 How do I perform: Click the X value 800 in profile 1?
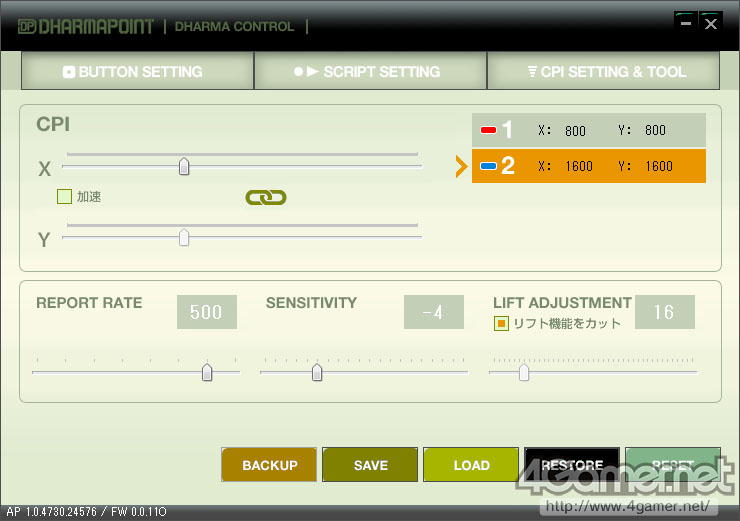[575, 131]
